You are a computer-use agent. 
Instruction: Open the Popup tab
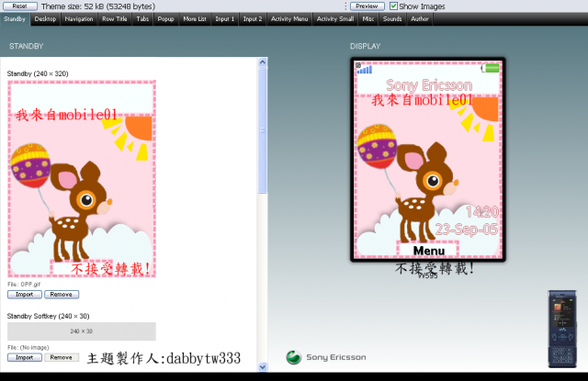pyautogui.click(x=165, y=19)
